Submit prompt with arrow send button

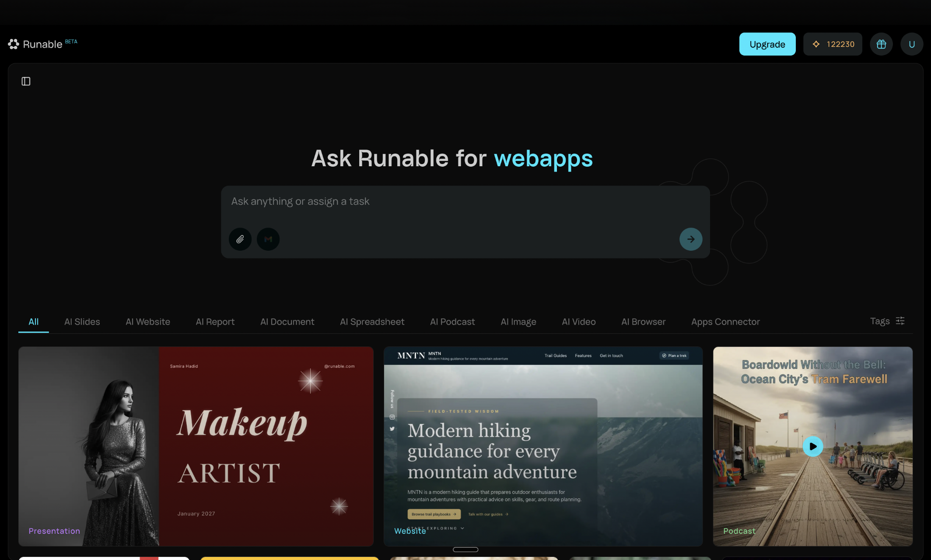tap(691, 239)
